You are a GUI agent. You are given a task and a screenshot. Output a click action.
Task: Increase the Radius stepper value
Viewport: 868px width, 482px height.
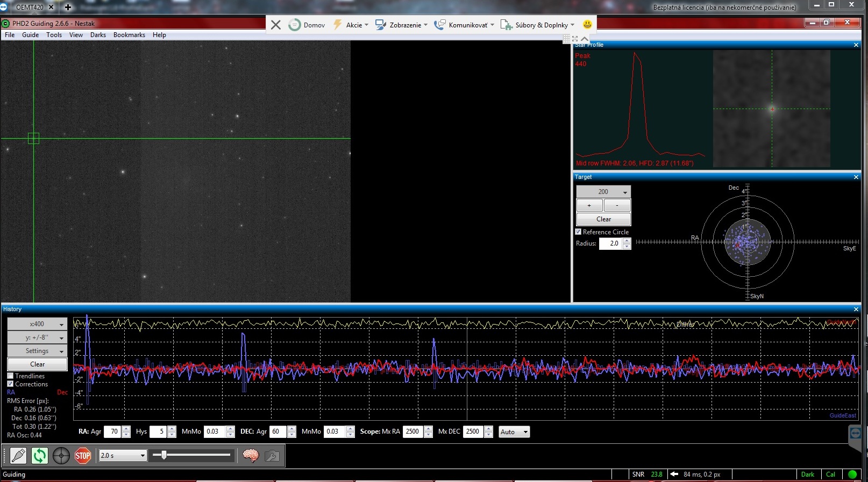[627, 240]
